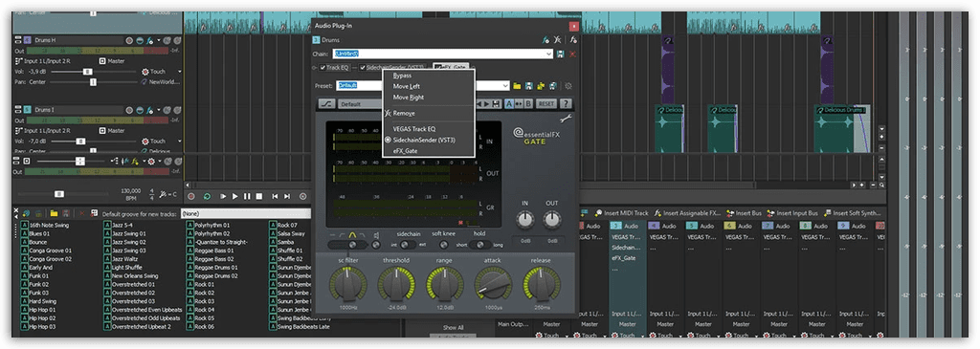Click the IN gain knob

[x=525, y=219]
